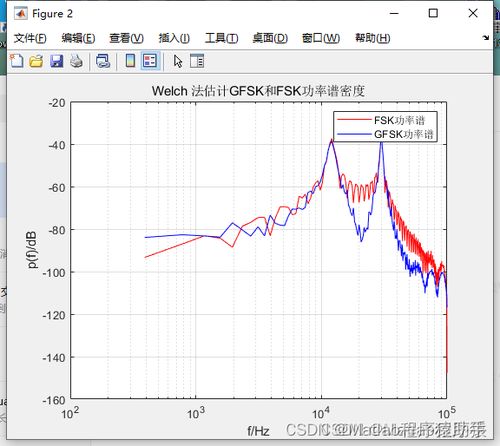Click the dock figure arrow at menu end
Image resolution: width=500 pixels, height=446 pixels.
click(x=486, y=38)
